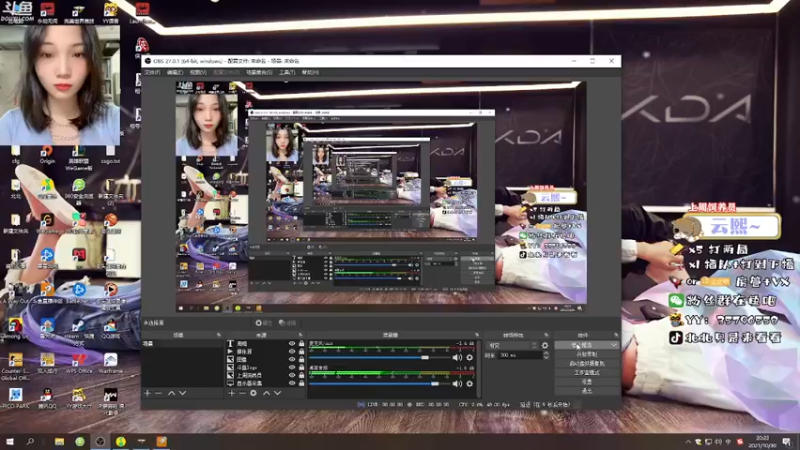Open scene transition properties gear
The width and height of the screenshot is (800, 450).
[545, 345]
